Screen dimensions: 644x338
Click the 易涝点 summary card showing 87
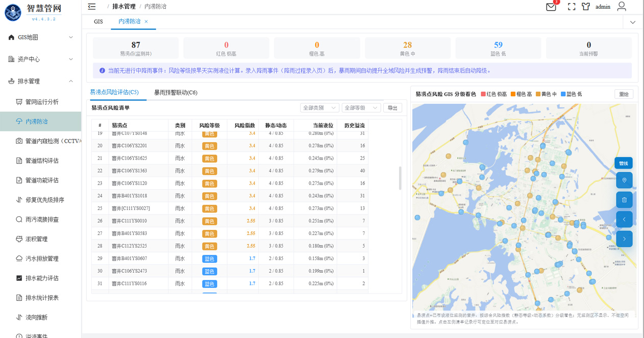pos(136,48)
